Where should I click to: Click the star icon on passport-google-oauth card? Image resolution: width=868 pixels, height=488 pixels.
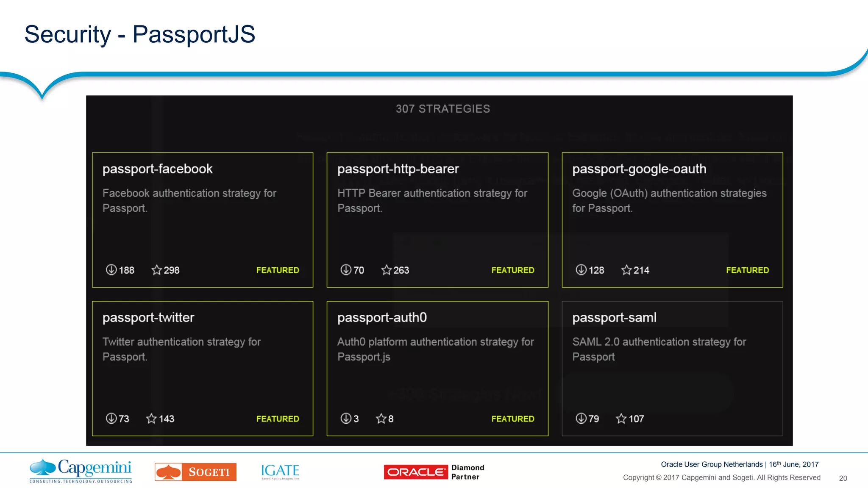tap(626, 270)
